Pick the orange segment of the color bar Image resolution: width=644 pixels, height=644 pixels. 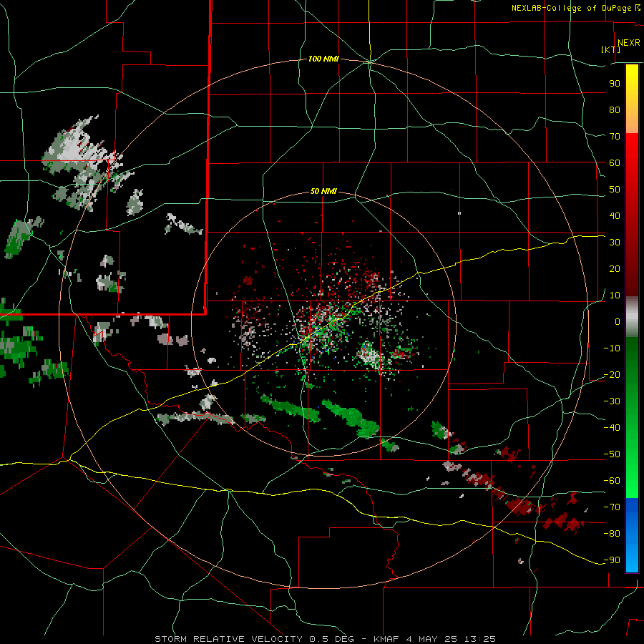[632, 121]
